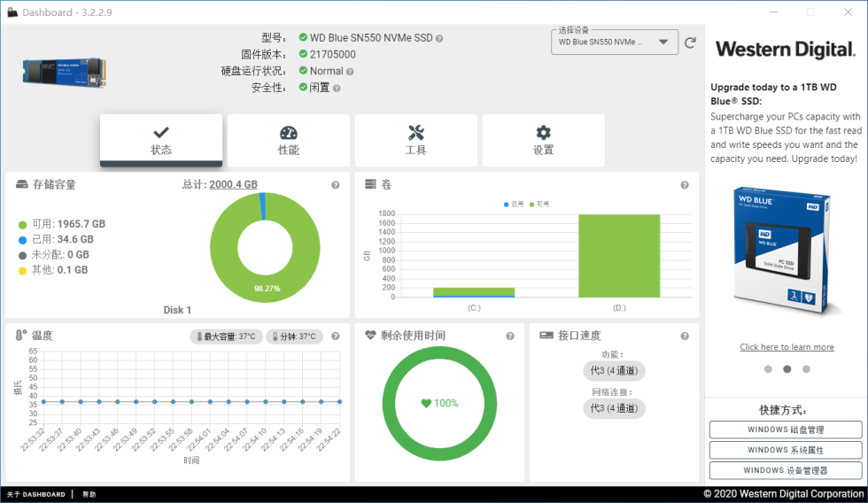Select the first carousel dot indicator

click(768, 369)
